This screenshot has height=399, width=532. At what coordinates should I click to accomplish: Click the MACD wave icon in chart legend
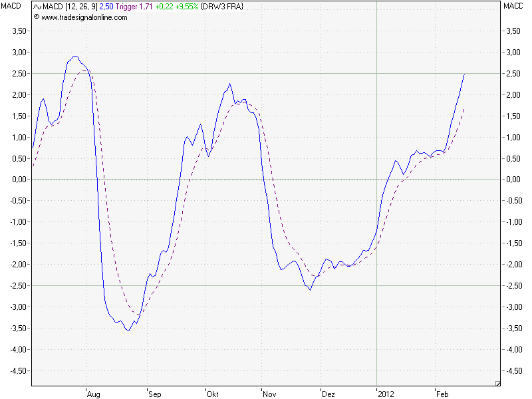[x=37, y=7]
